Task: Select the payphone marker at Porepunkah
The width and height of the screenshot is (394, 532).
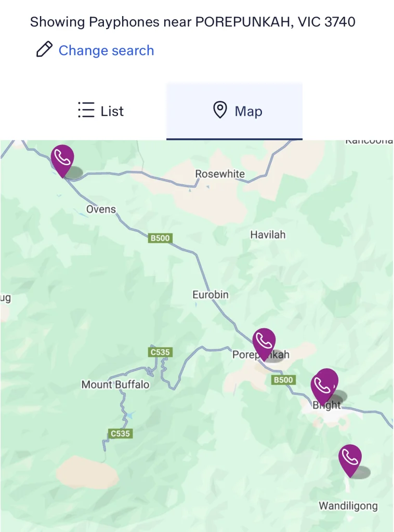Action: click(x=264, y=341)
